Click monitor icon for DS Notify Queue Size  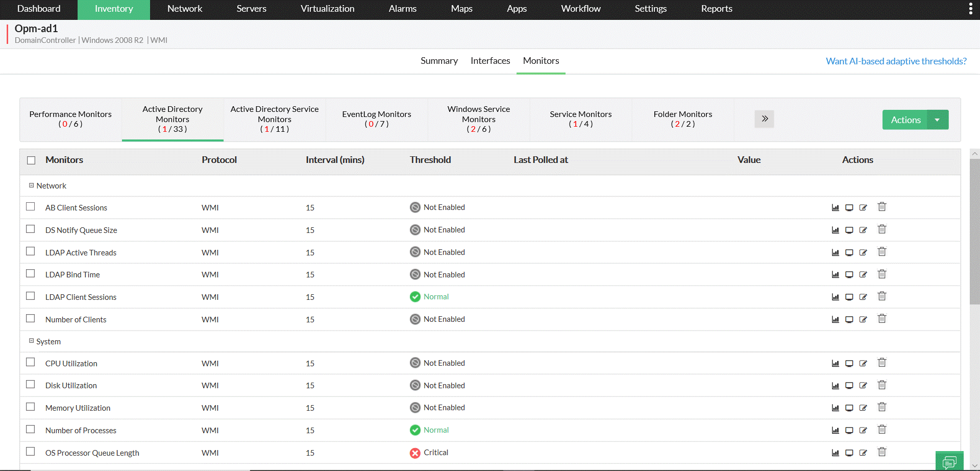click(849, 230)
